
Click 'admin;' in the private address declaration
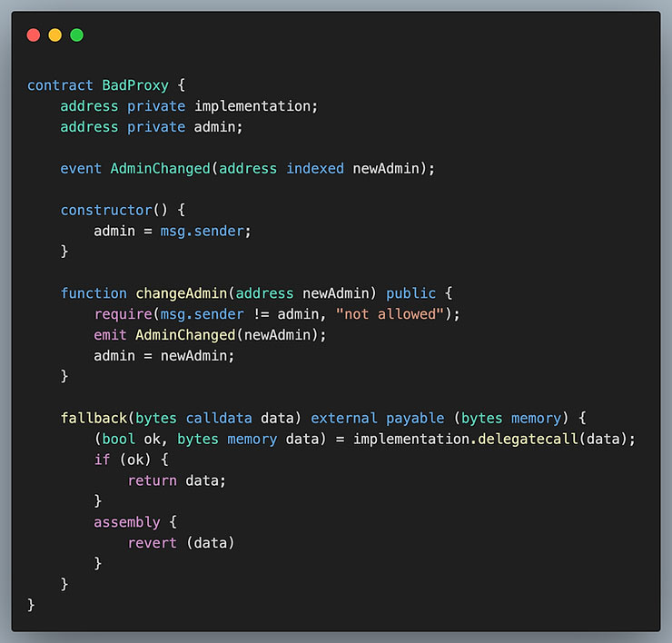click(219, 127)
